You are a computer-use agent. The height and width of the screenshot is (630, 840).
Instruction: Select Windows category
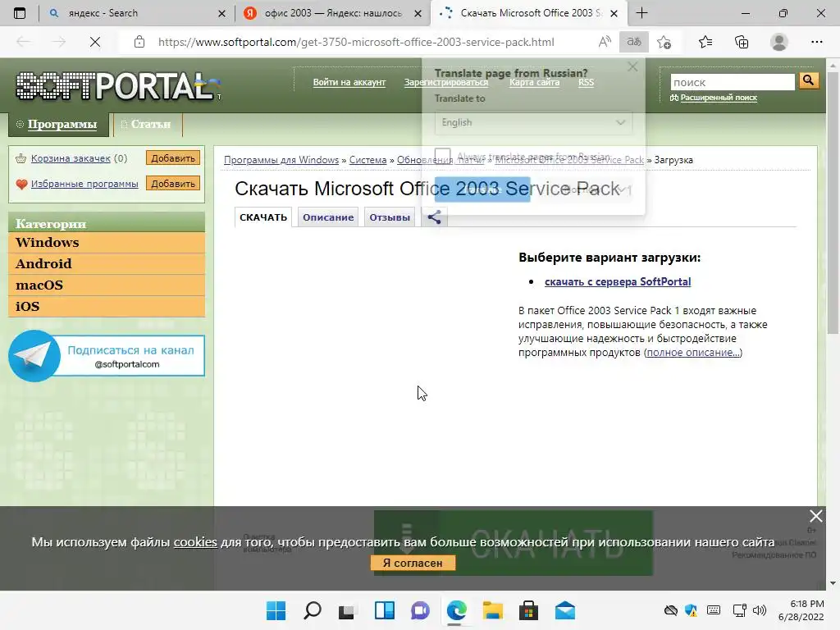tap(107, 242)
